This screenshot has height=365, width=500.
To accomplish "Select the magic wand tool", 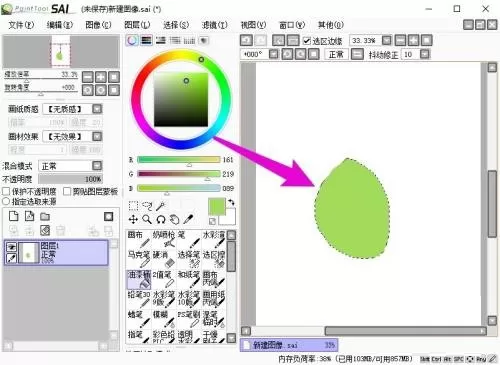I will (161, 206).
